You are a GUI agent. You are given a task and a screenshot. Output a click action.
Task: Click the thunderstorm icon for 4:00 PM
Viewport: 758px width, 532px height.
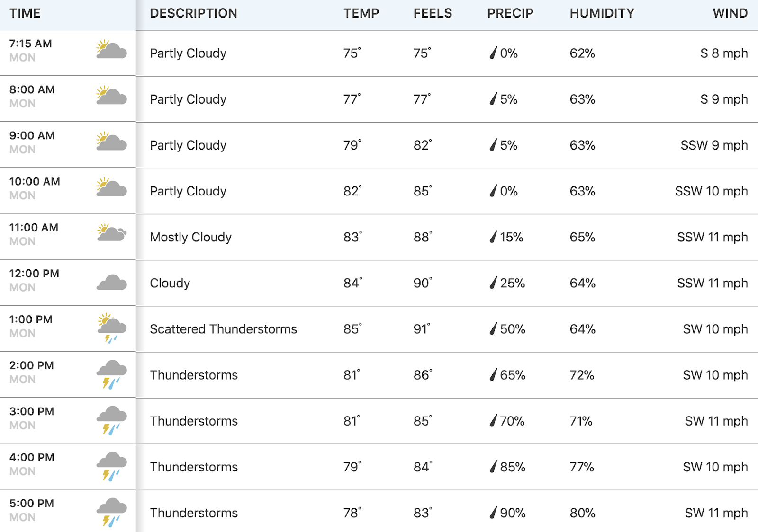112,466
